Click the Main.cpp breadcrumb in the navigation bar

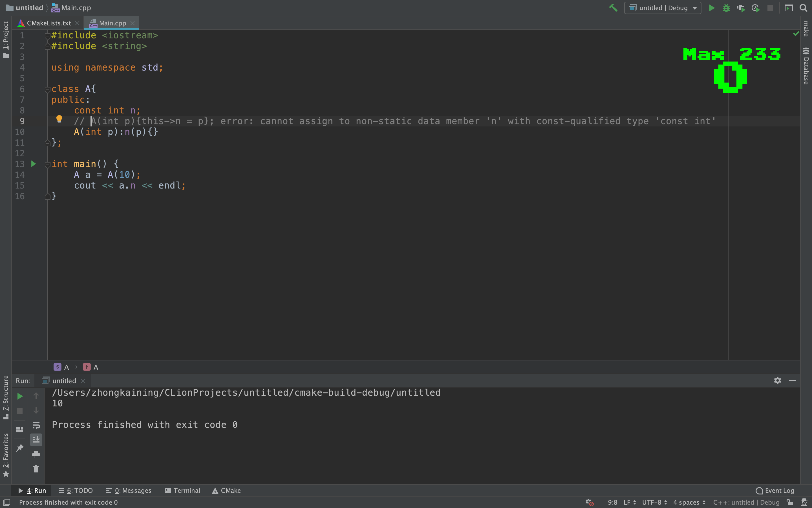(x=71, y=8)
